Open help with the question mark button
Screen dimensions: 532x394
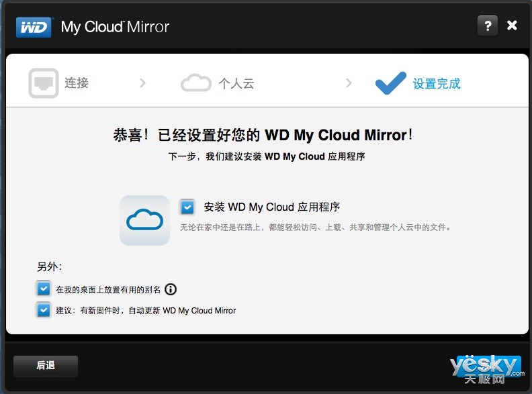tap(488, 26)
